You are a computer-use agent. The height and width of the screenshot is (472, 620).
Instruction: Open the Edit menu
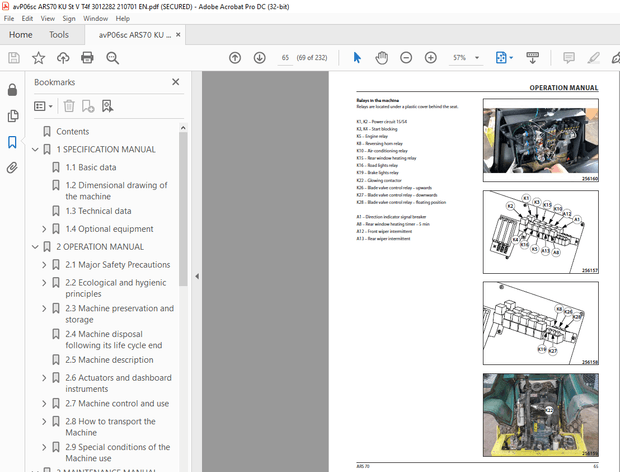(27, 19)
